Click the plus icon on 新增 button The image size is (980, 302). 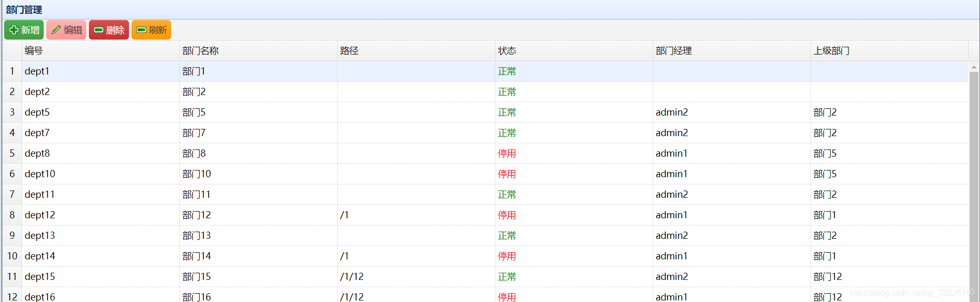pos(14,30)
